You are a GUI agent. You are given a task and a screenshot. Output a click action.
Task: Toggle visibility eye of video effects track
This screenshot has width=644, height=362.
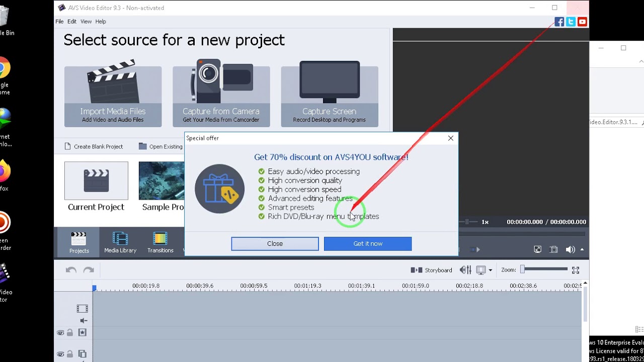click(x=60, y=333)
